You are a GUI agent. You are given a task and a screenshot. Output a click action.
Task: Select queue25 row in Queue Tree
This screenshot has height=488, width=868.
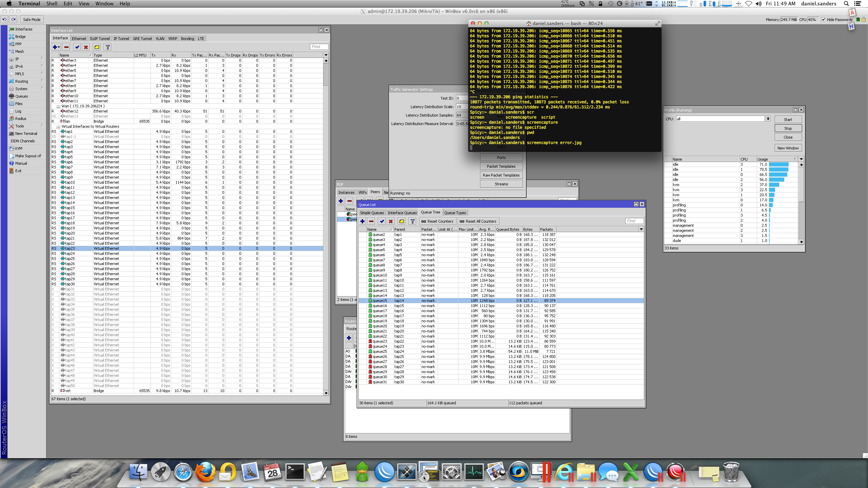click(501, 351)
